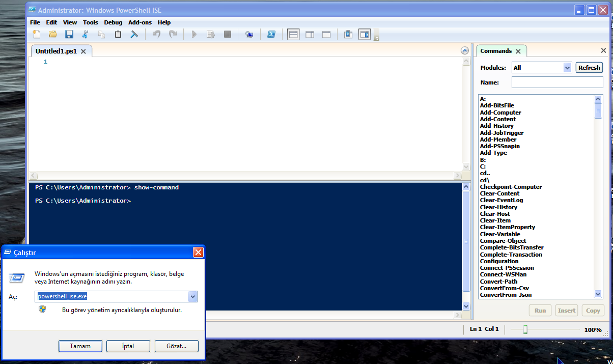Click the Copy button in Commands panel

pos(593,310)
